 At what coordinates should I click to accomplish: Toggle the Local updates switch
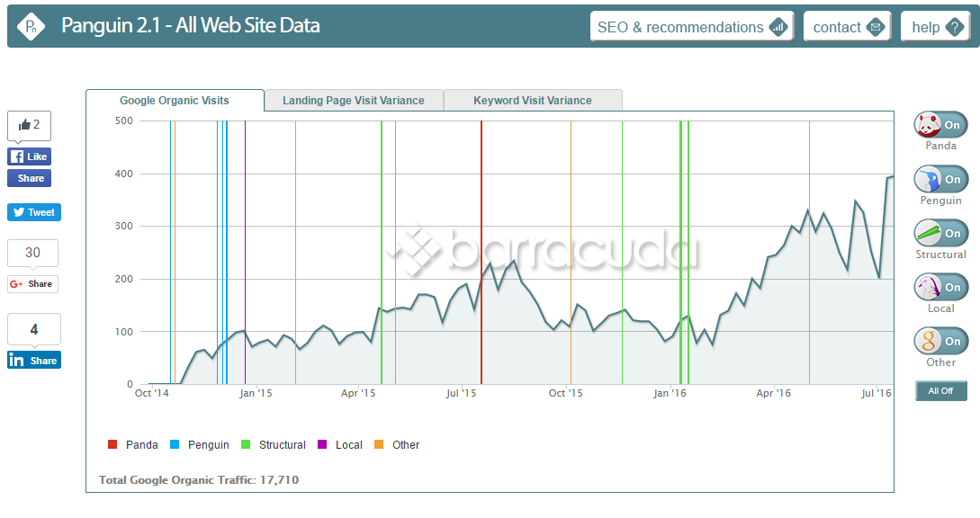[x=940, y=288]
